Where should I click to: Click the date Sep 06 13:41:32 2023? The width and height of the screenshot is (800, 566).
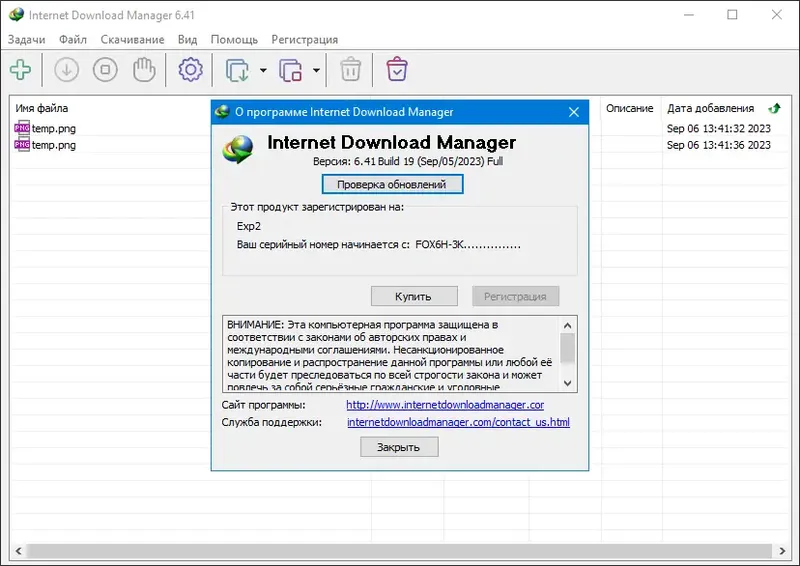(719, 129)
